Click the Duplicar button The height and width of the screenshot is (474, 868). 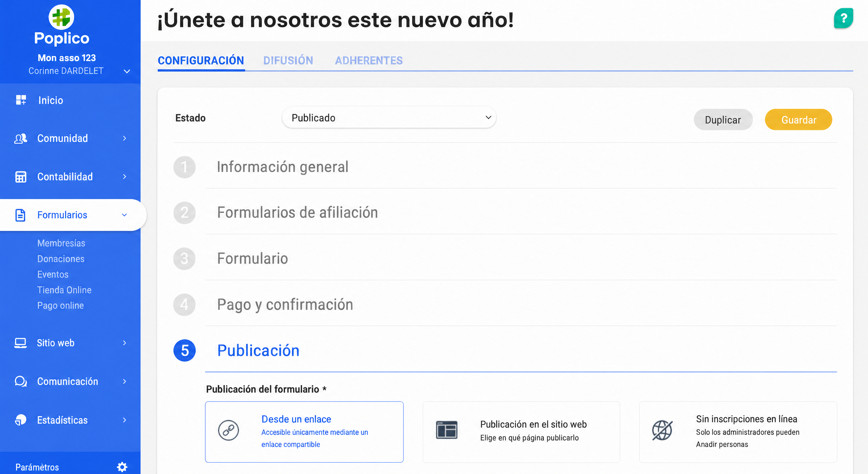point(723,120)
